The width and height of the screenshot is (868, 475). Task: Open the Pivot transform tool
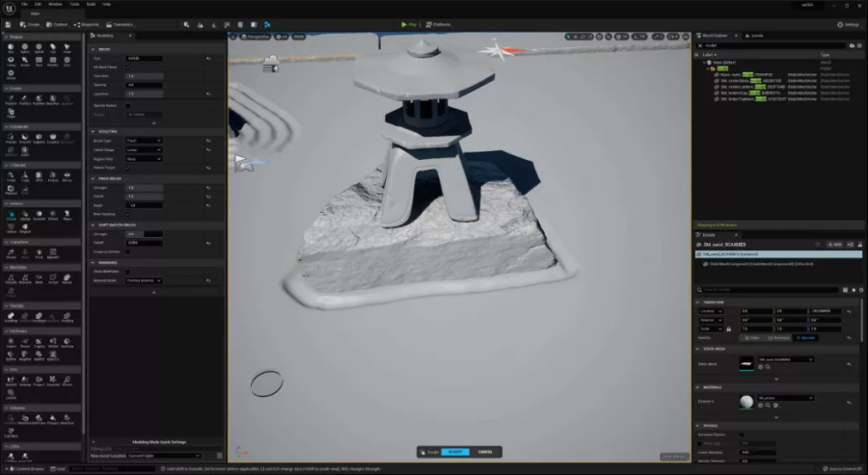point(39,253)
